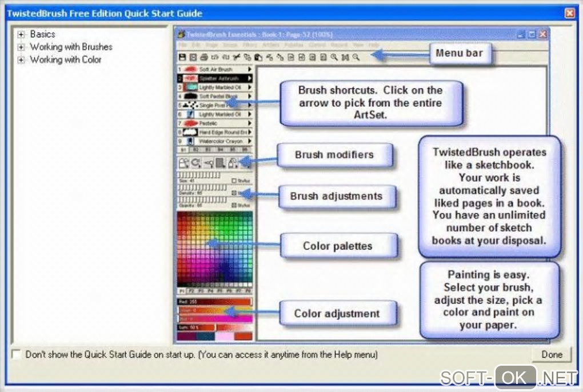
Task: Close the Quick Start Guide dialog
Action: tap(570, 13)
